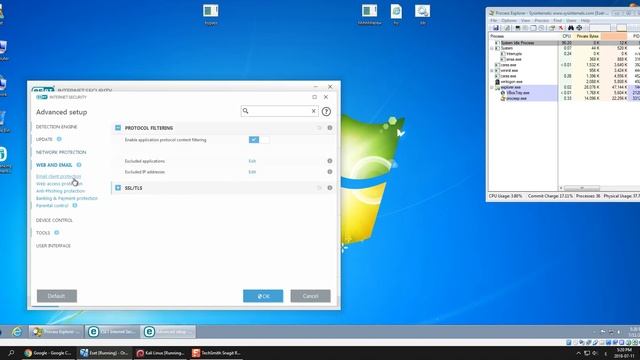The width and height of the screenshot is (640, 360).
Task: Click the revert arrow icon on Protocol Filtering header
Action: [319, 128]
